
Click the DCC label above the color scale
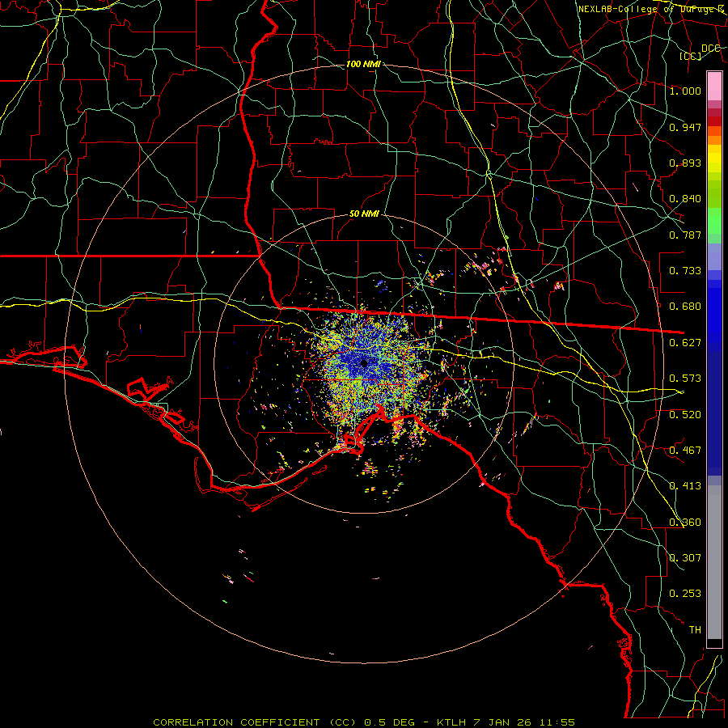pyautogui.click(x=711, y=49)
